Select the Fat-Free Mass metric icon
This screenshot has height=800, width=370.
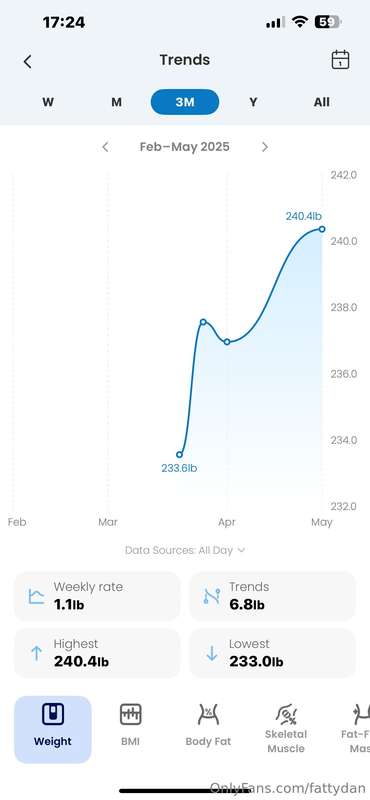[361, 714]
